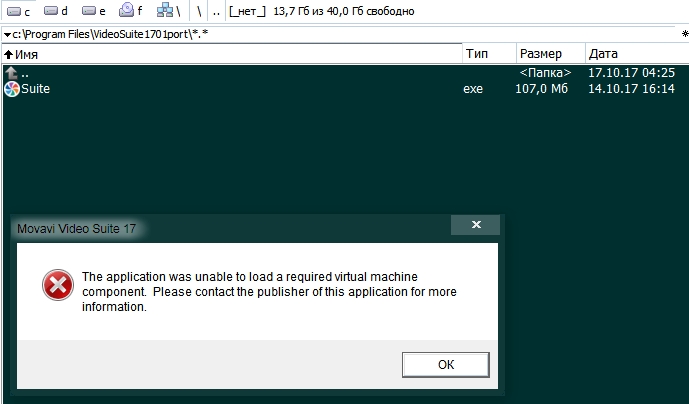Click the parent folder up-arrow icon
Screen dimensions: 689x404
point(12,73)
